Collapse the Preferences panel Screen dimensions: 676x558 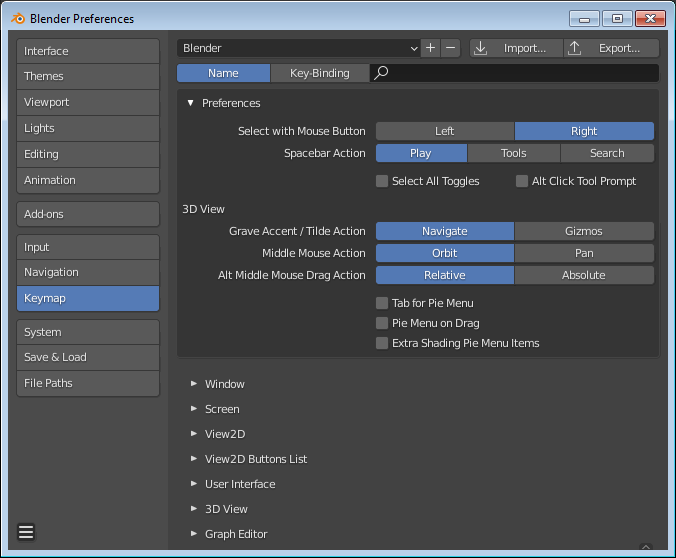coord(190,103)
